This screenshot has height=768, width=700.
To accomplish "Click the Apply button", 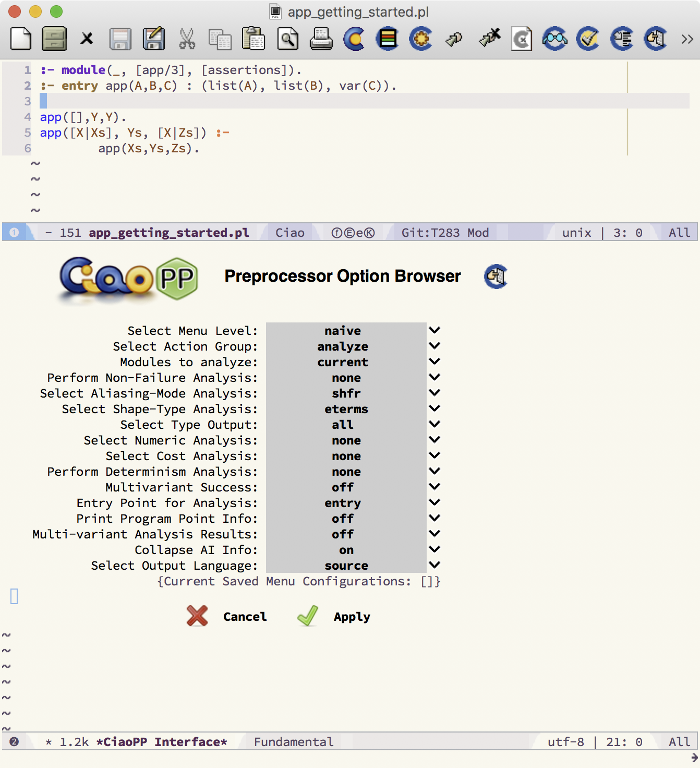I will click(x=352, y=617).
